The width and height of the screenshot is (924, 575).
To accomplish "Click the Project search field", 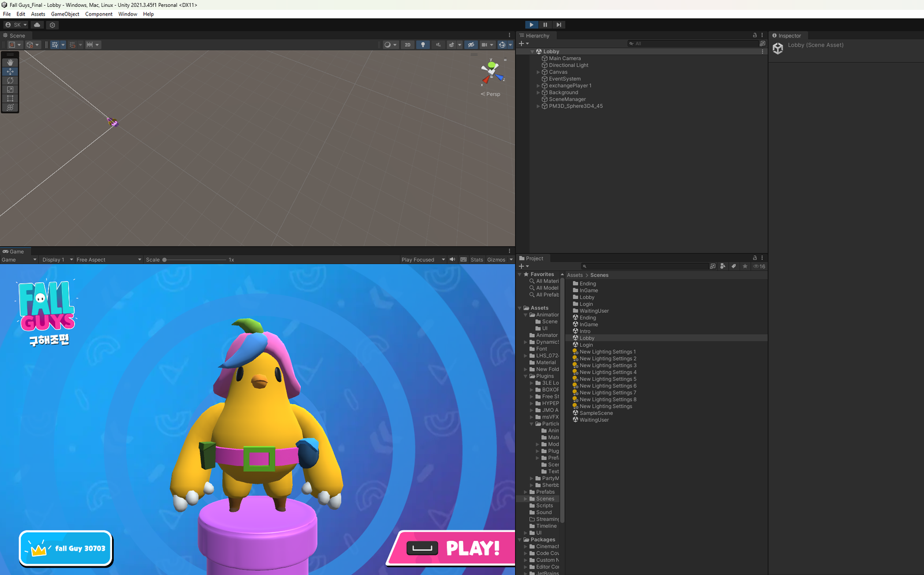I will tap(644, 266).
